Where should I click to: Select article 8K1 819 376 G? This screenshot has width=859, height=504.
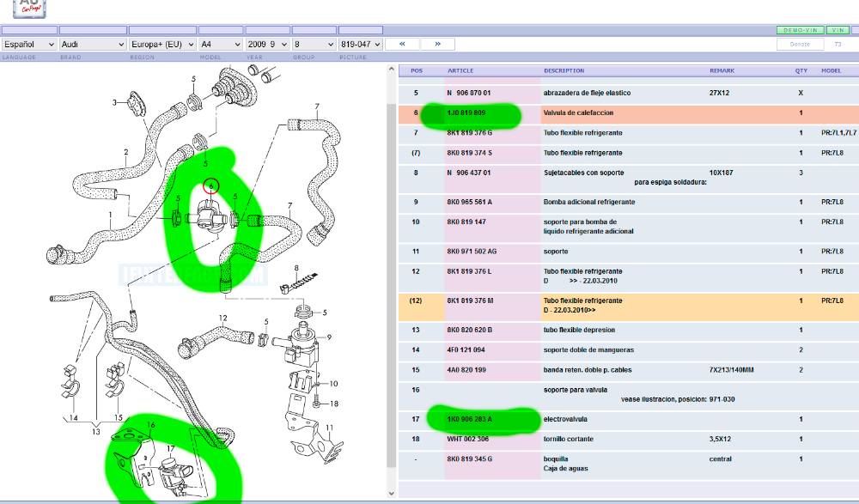pyautogui.click(x=470, y=133)
